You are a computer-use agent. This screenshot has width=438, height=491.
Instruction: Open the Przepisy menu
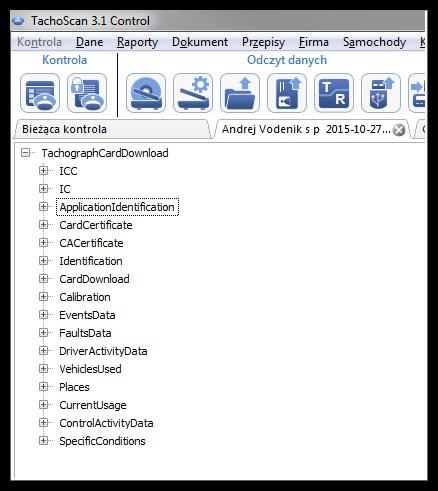pos(263,42)
